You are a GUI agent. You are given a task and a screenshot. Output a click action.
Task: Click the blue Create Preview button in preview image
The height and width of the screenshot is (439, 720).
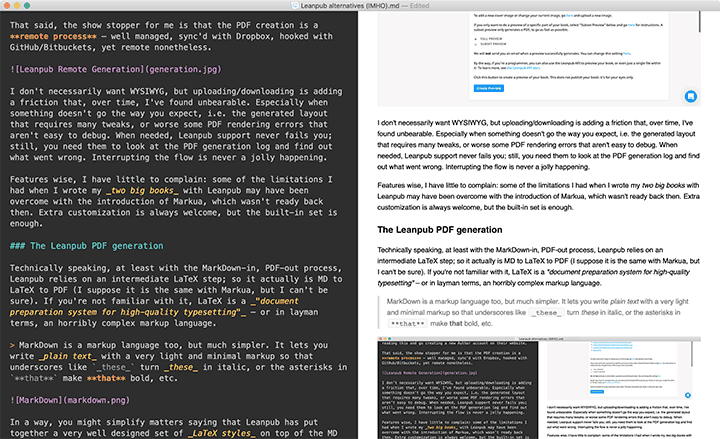(x=489, y=88)
